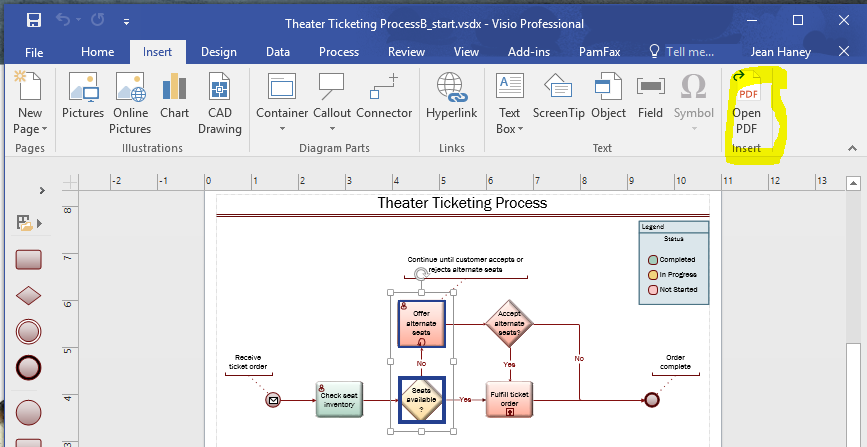This screenshot has height=447, width=867.
Task: Switch to the View ribbon tab
Action: (x=466, y=52)
